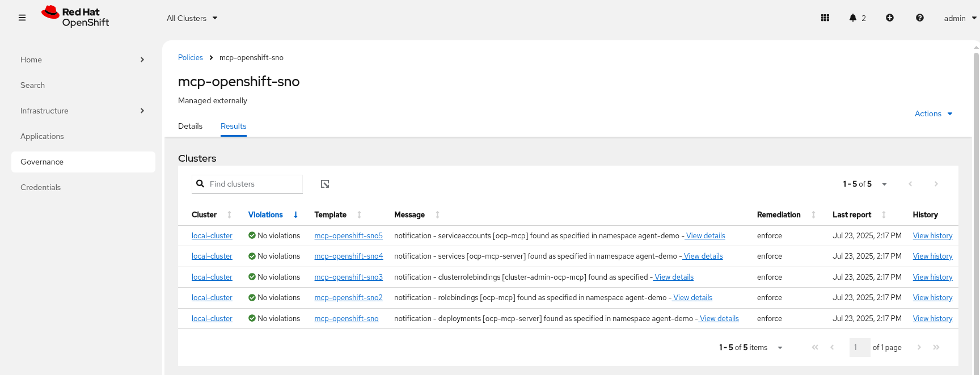This screenshot has width=980, height=375.
Task: Sort by Message column sort icon
Action: click(x=437, y=214)
